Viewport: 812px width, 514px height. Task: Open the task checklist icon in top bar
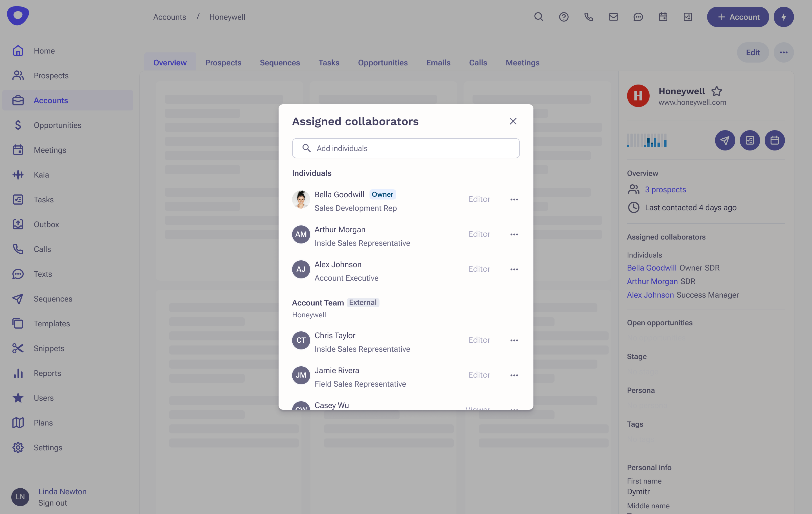688,17
